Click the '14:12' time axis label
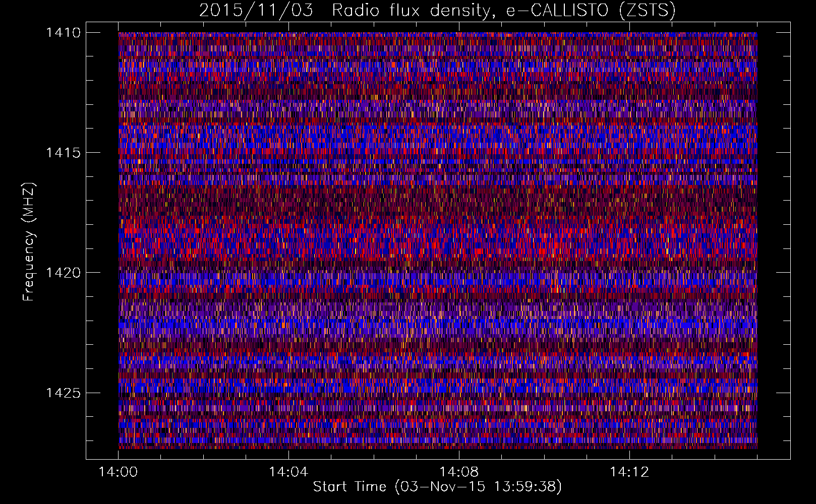This screenshot has width=816, height=504. (629, 472)
